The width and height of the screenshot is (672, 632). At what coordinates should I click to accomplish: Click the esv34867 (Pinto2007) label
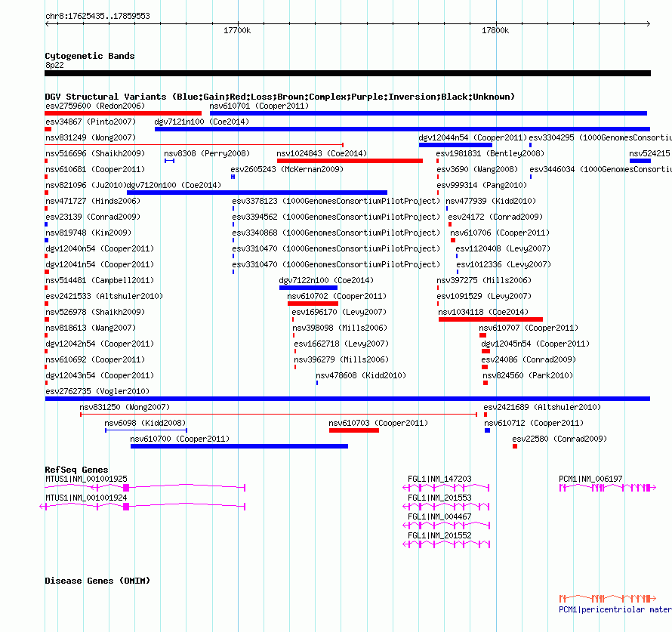click(91, 122)
